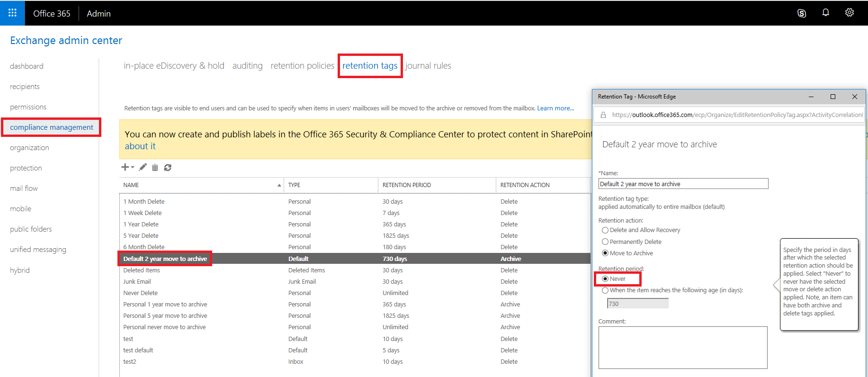Go to dashboard in sidebar
Viewport: 868px width, 377px height.
click(27, 66)
